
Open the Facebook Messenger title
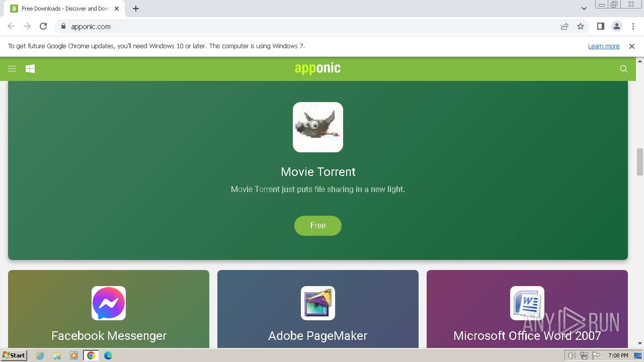(x=109, y=335)
